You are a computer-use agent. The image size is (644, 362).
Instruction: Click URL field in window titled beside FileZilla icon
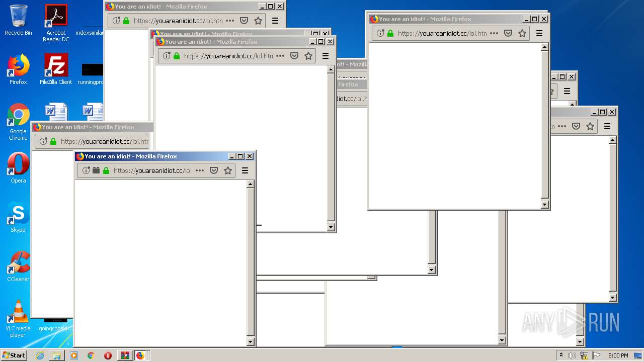[228, 56]
